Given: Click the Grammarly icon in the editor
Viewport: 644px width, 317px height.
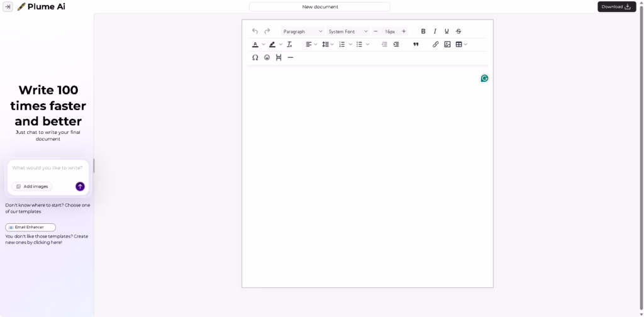Looking at the screenshot, I should tap(484, 79).
